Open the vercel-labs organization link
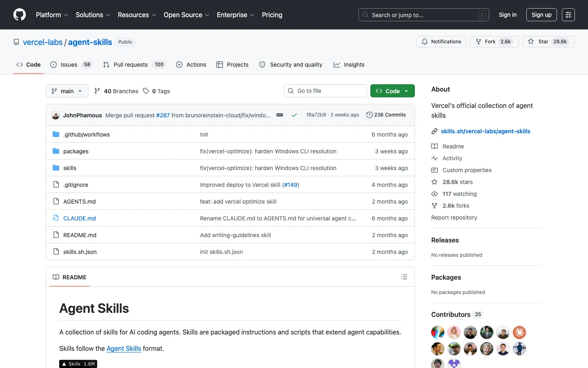This screenshot has width=588, height=368. (43, 42)
